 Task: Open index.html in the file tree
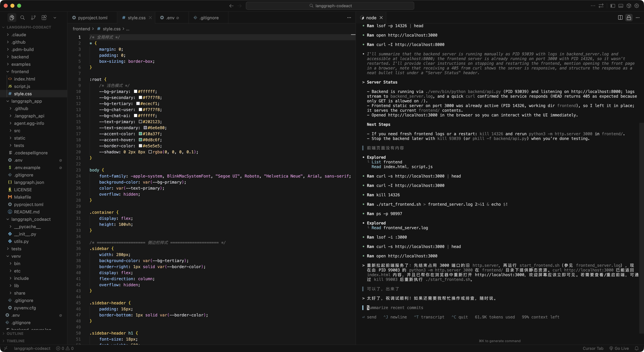pos(24,79)
